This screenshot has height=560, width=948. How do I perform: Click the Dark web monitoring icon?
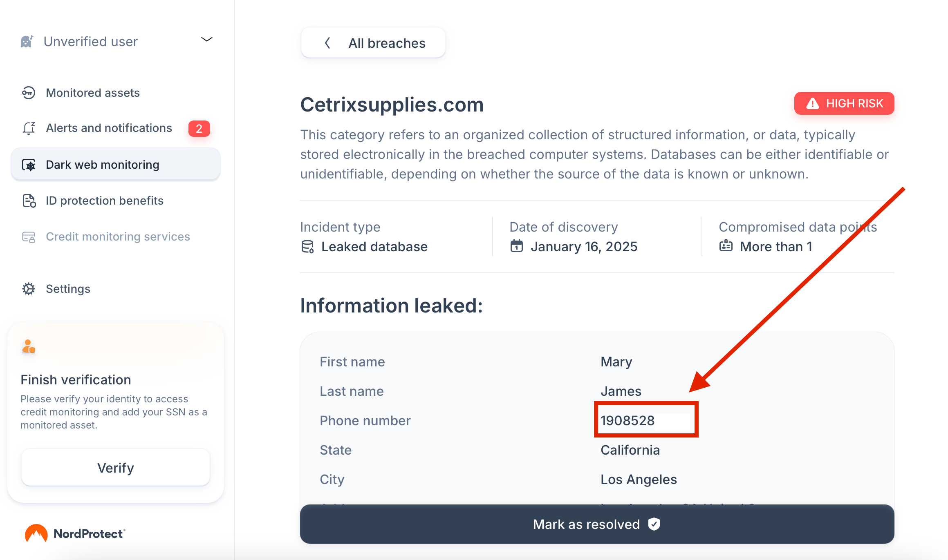click(x=29, y=165)
